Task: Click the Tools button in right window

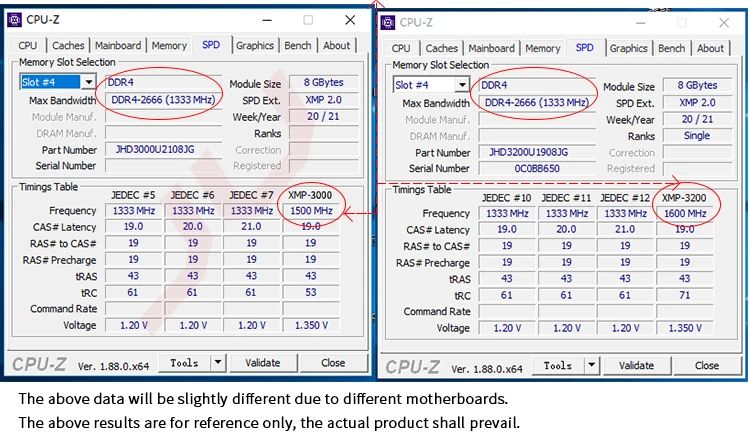Action: (558, 366)
